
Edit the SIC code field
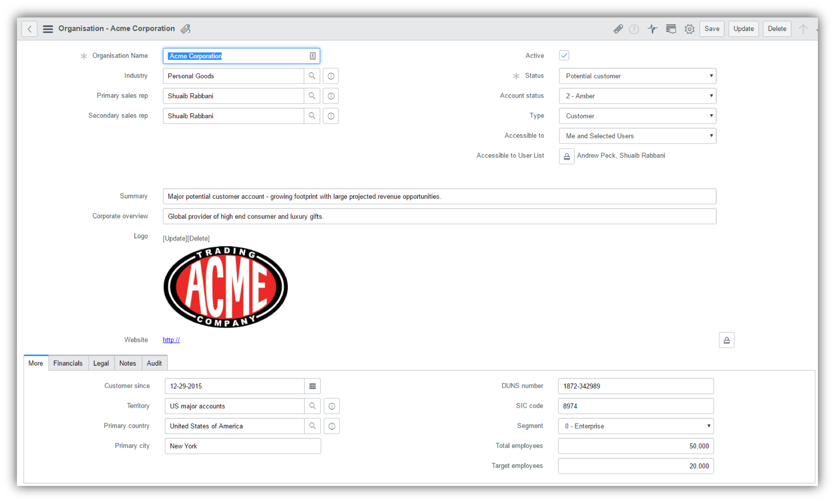coord(636,406)
